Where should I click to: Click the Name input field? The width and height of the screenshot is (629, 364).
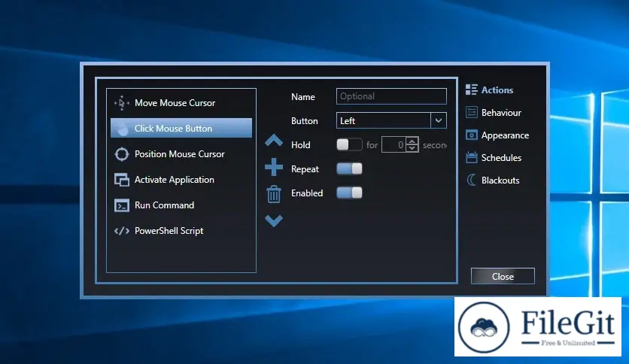pyautogui.click(x=391, y=96)
